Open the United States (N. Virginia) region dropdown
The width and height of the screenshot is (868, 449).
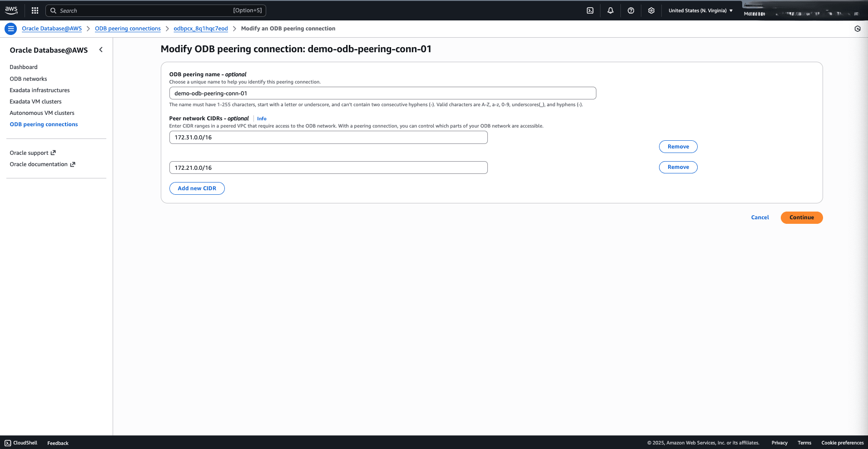pos(699,10)
